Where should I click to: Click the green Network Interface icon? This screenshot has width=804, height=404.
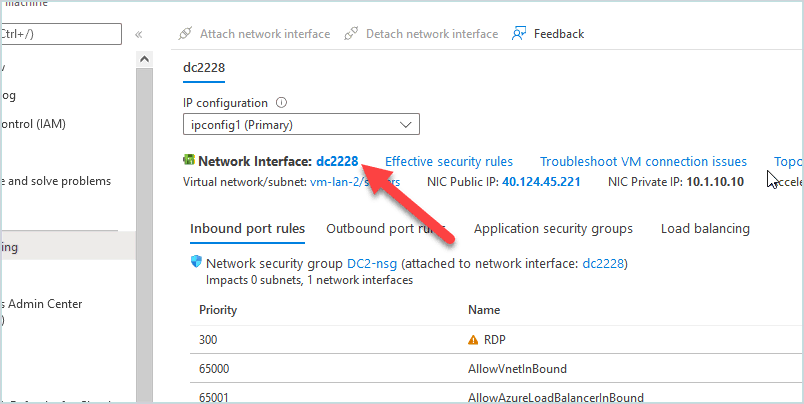coord(189,160)
